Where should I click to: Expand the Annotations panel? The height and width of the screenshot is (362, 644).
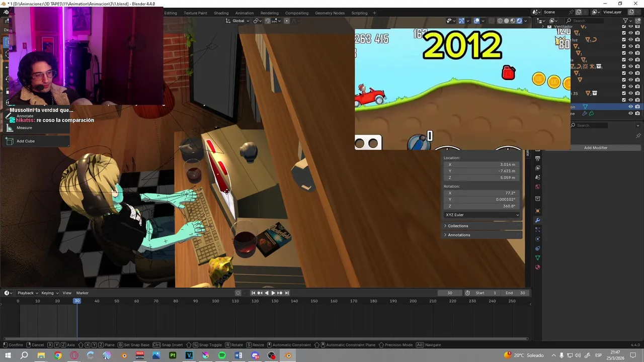482,235
